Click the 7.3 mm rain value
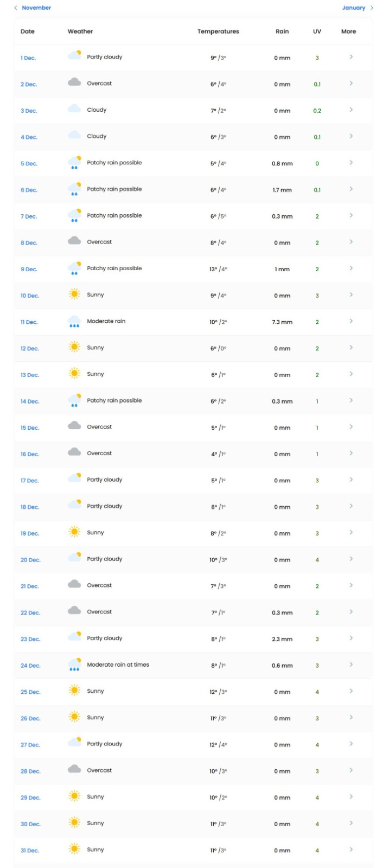The width and height of the screenshot is (376, 868). click(282, 322)
